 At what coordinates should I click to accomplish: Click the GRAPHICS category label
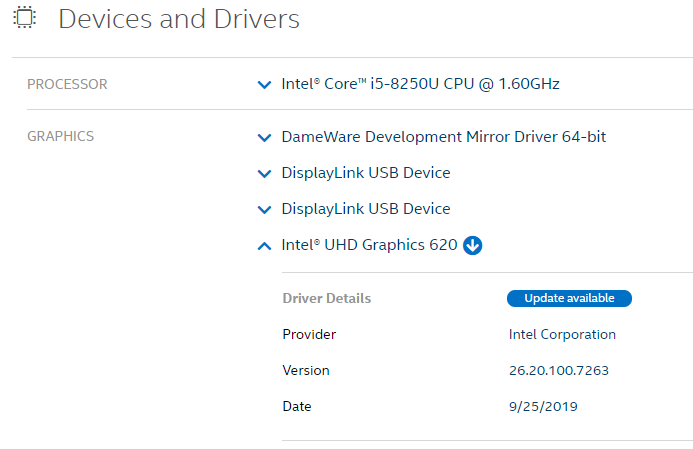click(61, 136)
